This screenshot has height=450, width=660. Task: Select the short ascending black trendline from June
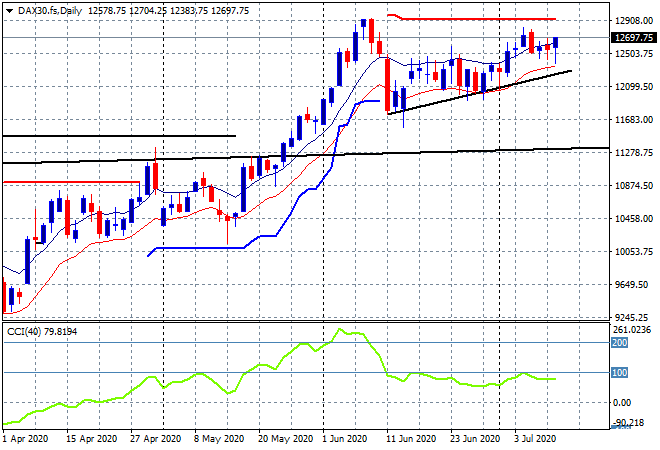tap(479, 92)
